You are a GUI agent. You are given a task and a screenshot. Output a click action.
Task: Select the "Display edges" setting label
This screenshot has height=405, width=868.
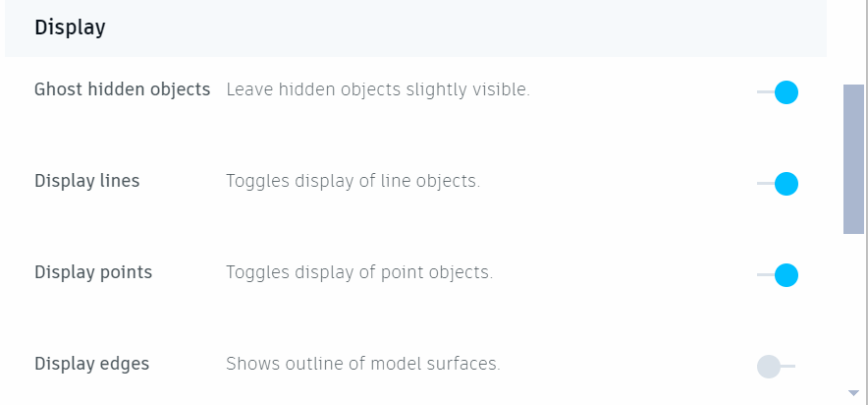(91, 364)
